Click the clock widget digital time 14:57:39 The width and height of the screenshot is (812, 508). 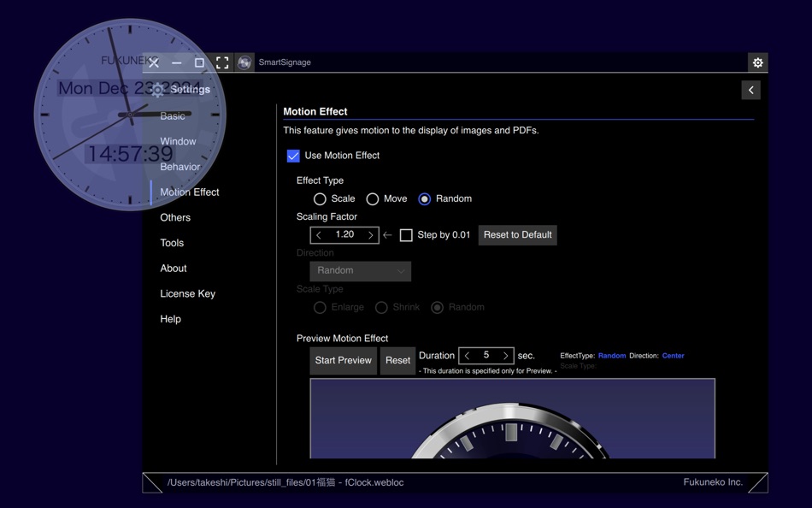tap(130, 154)
